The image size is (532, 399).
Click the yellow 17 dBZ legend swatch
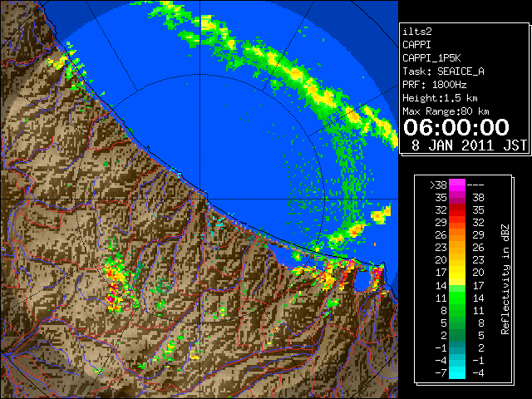pyautogui.click(x=457, y=273)
